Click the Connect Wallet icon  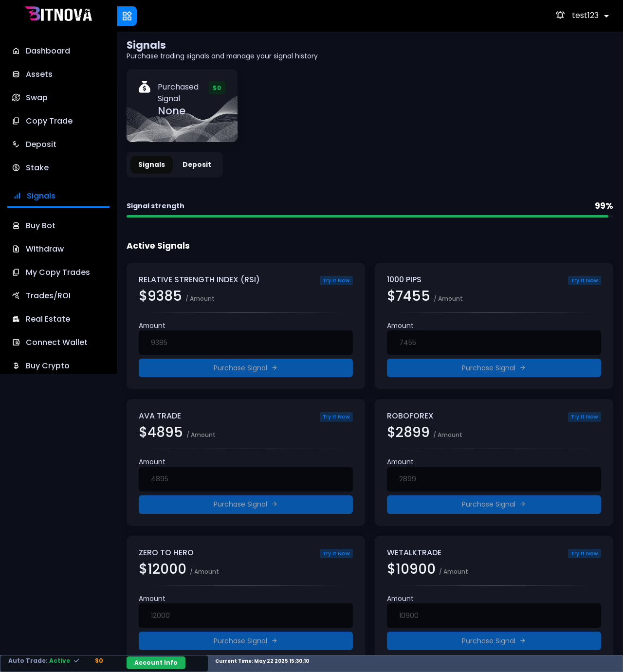16,343
